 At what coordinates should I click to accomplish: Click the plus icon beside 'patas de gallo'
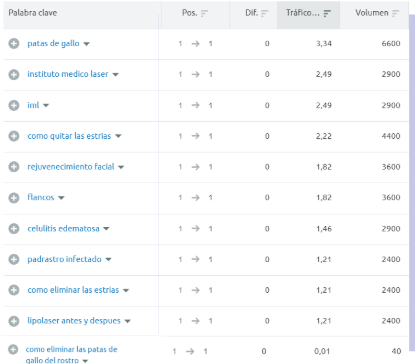point(14,44)
